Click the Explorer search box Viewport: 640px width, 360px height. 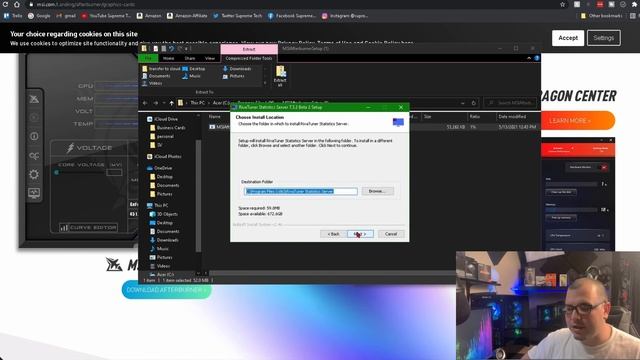tap(511, 103)
